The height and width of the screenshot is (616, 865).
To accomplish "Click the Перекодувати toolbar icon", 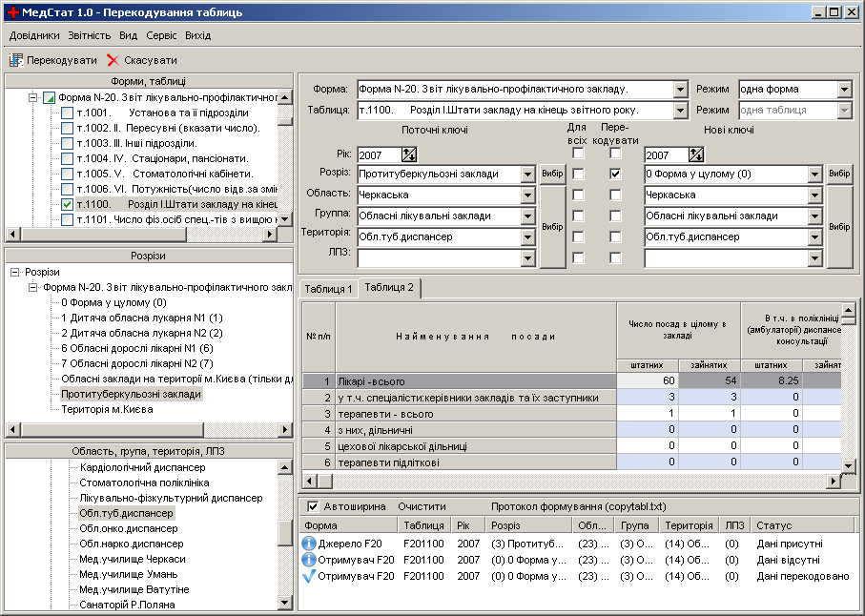I will coord(16,60).
